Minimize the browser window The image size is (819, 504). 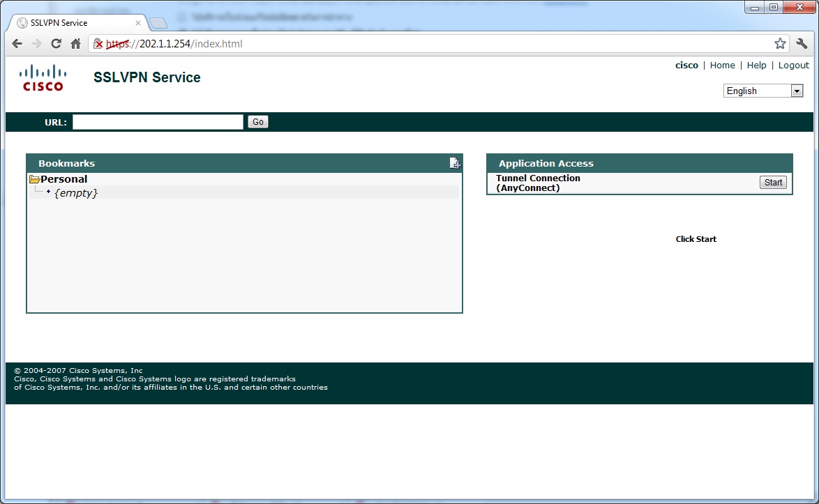pos(754,7)
